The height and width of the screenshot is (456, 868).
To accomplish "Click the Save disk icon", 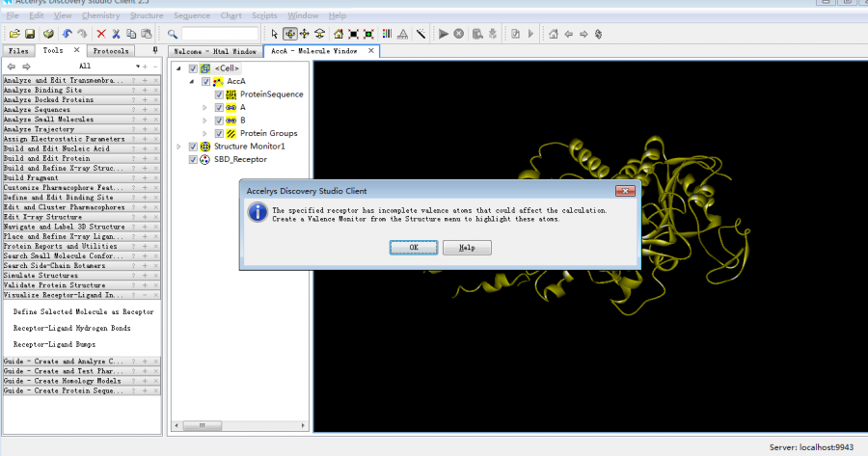I will tap(30, 34).
